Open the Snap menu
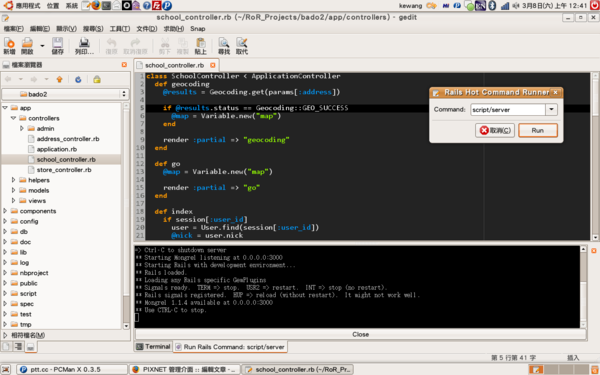Screen dimensions: 600x375 click(x=197, y=29)
